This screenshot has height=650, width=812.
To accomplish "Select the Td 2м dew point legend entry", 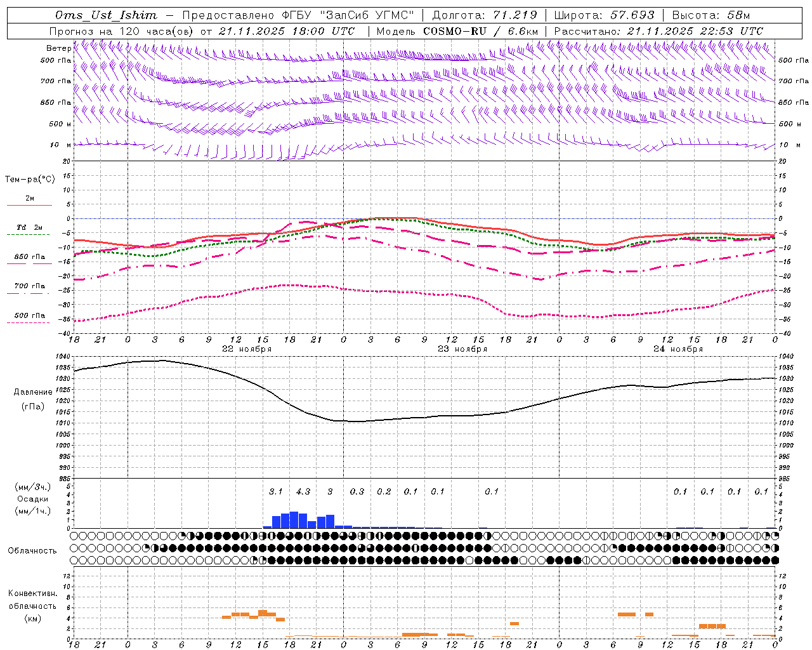I will click(29, 227).
